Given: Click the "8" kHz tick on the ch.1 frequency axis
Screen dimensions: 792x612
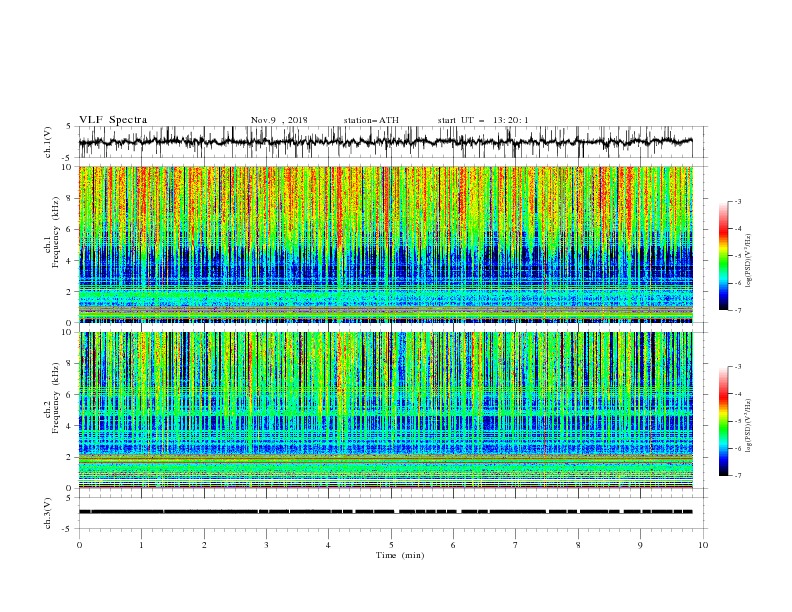Looking at the screenshot, I should coord(70,198).
